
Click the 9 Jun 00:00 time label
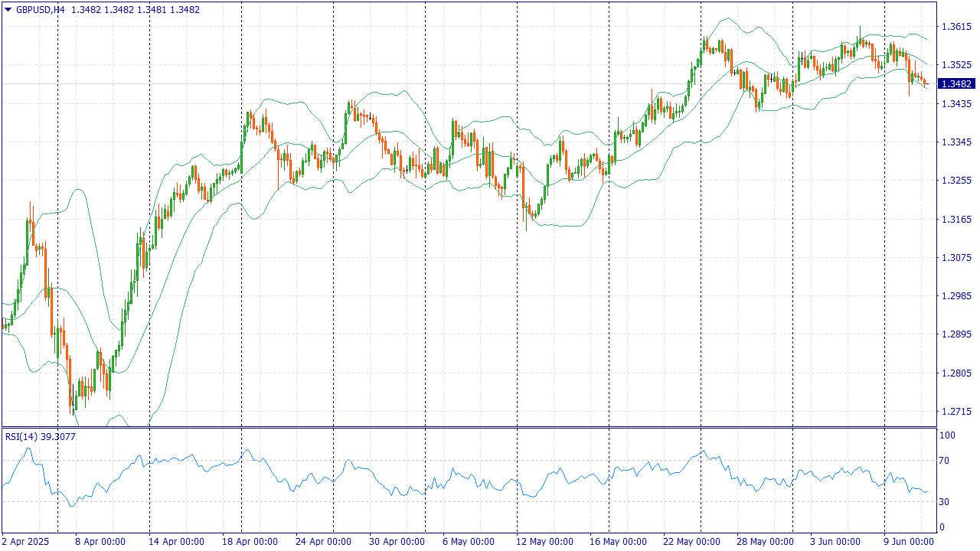point(909,542)
